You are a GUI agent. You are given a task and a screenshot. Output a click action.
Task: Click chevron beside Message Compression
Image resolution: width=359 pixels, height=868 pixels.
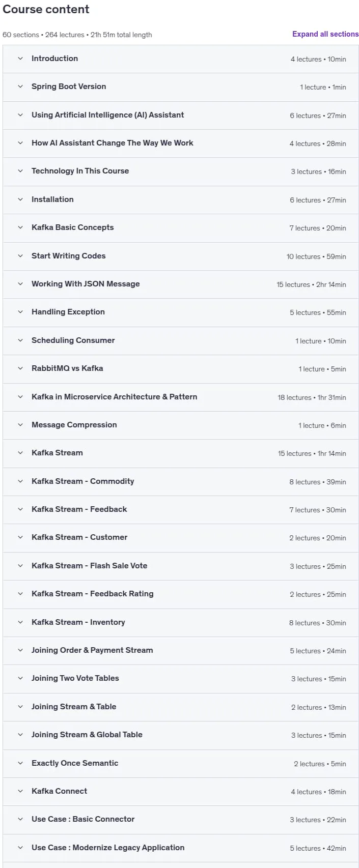(x=20, y=425)
